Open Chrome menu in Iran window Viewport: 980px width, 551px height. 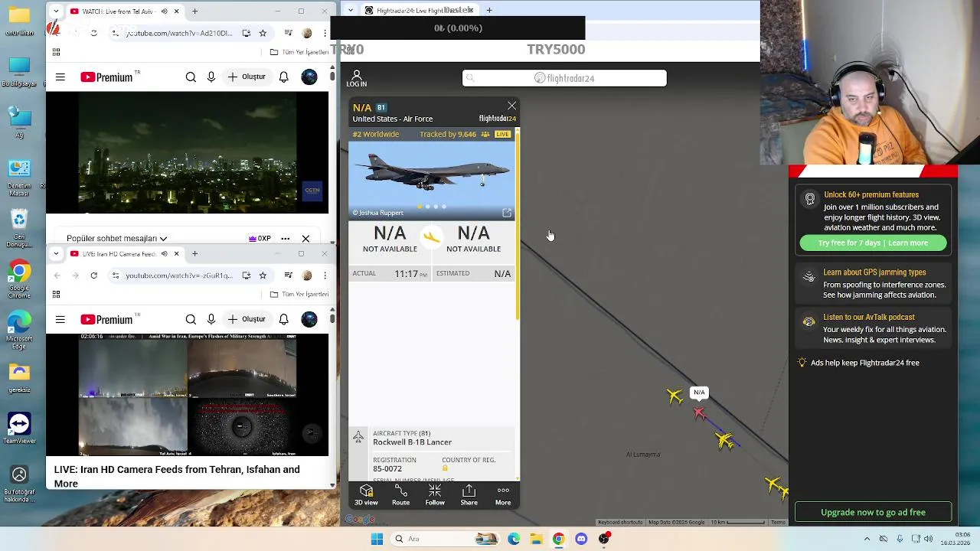click(325, 275)
